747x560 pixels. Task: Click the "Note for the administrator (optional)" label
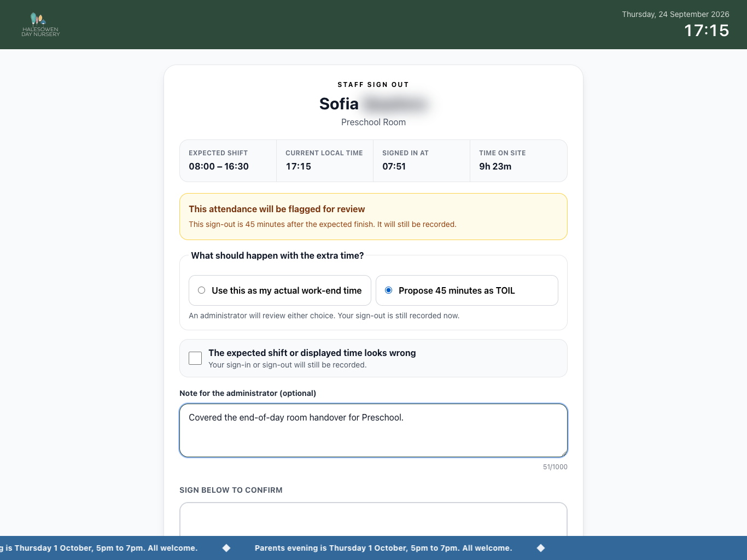tap(248, 393)
